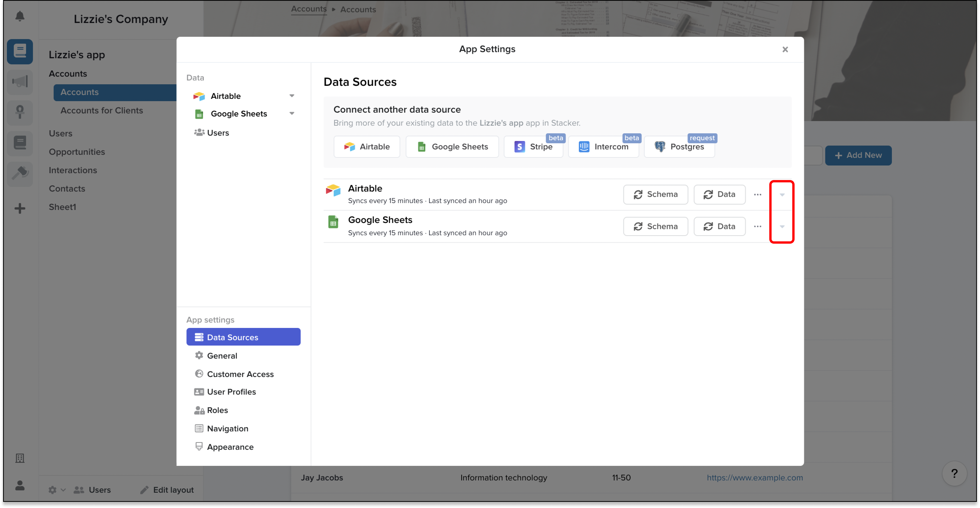The height and width of the screenshot is (508, 980).
Task: Open https://www.example.com link in table
Action: pyautogui.click(x=755, y=478)
